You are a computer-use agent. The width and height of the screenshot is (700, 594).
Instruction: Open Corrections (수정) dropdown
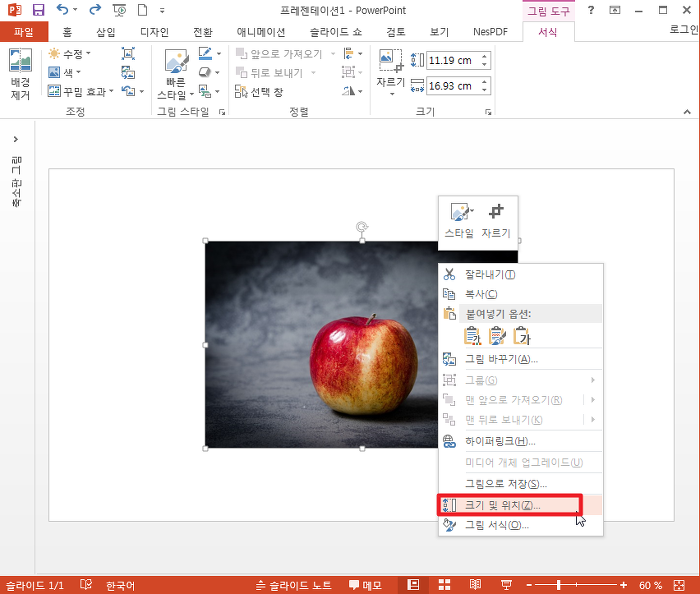70,54
